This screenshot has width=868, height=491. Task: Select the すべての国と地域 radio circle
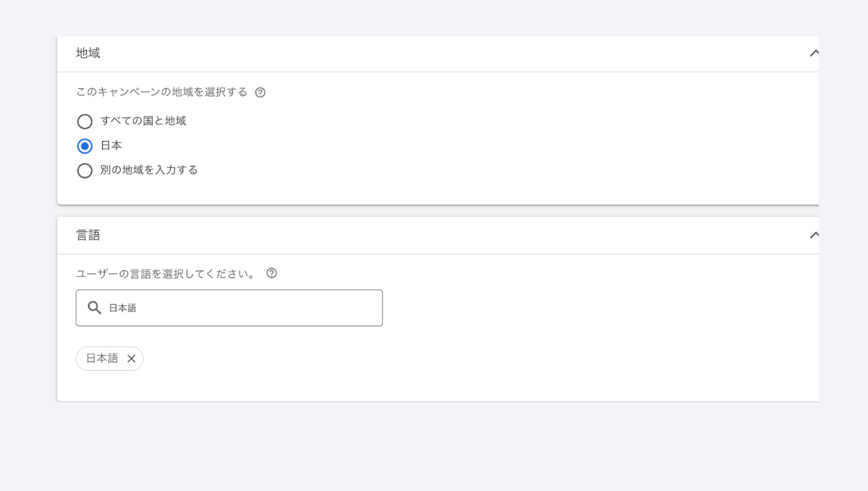point(85,121)
